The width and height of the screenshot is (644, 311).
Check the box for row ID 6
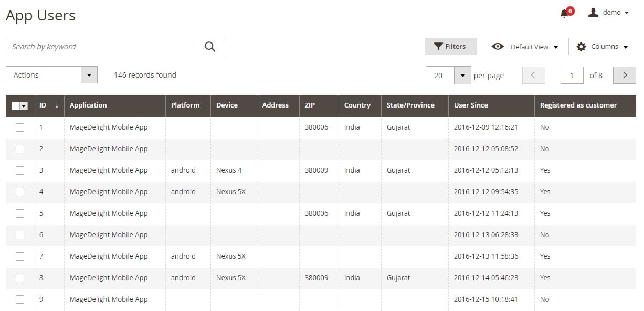(x=20, y=234)
